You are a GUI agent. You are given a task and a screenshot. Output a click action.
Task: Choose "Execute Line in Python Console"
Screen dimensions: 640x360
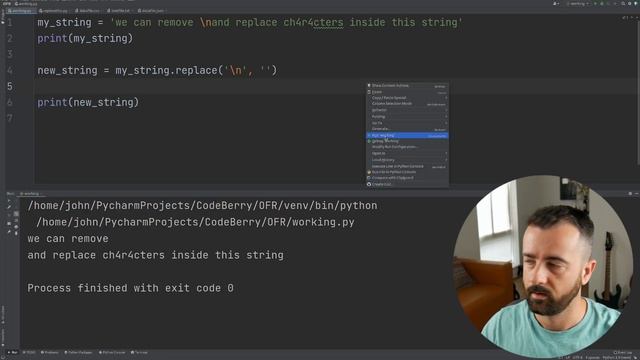[x=407, y=167]
